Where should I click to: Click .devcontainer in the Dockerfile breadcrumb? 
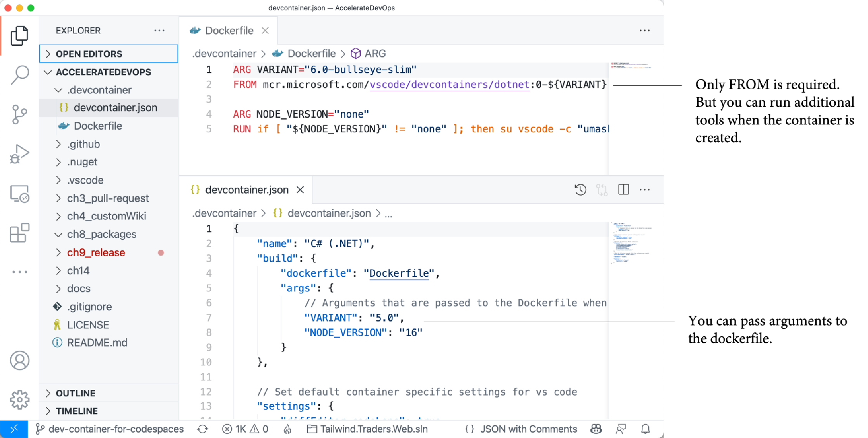[224, 53]
